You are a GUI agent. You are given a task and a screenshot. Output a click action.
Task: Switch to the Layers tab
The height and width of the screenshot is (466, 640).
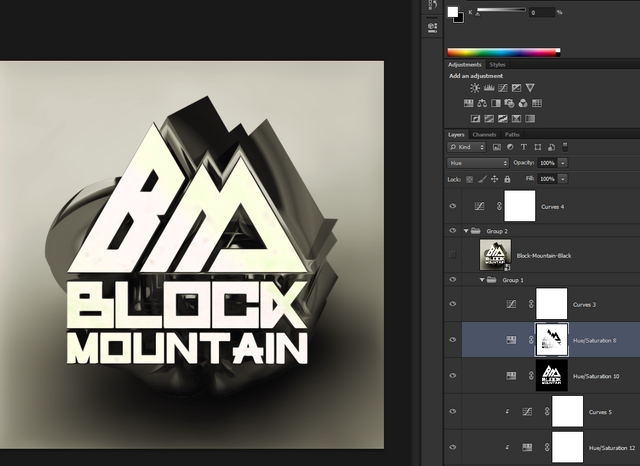click(x=456, y=134)
